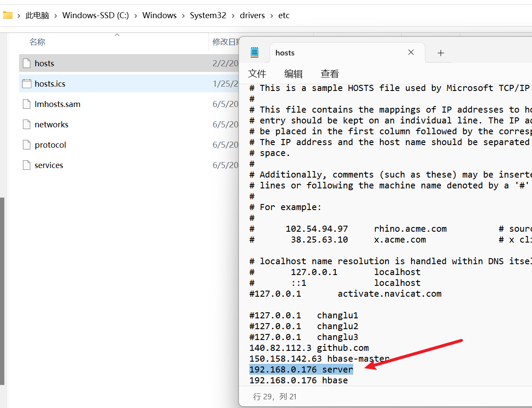
Task: Expand the chevron between Windows and System32
Action: pos(183,16)
